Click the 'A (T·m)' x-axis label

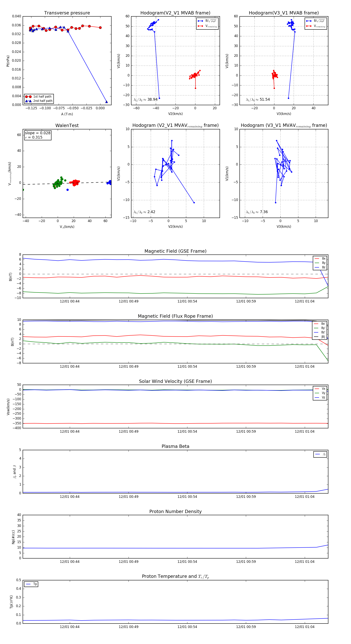point(67,114)
